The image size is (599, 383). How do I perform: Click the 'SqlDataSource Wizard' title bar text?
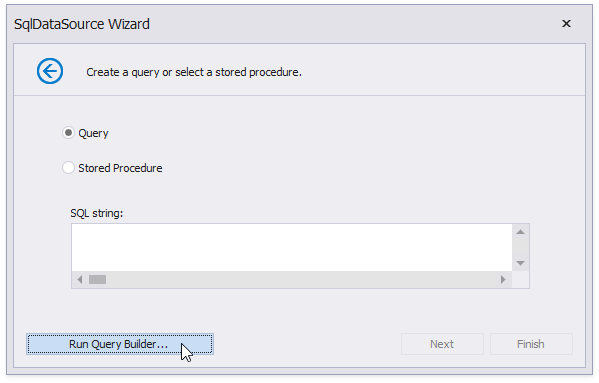click(x=82, y=24)
